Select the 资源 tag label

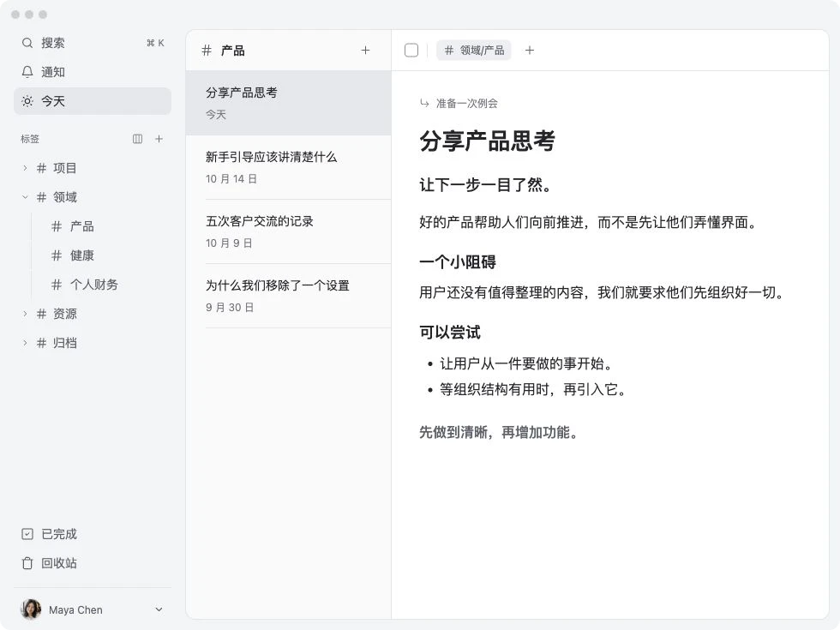[65, 314]
